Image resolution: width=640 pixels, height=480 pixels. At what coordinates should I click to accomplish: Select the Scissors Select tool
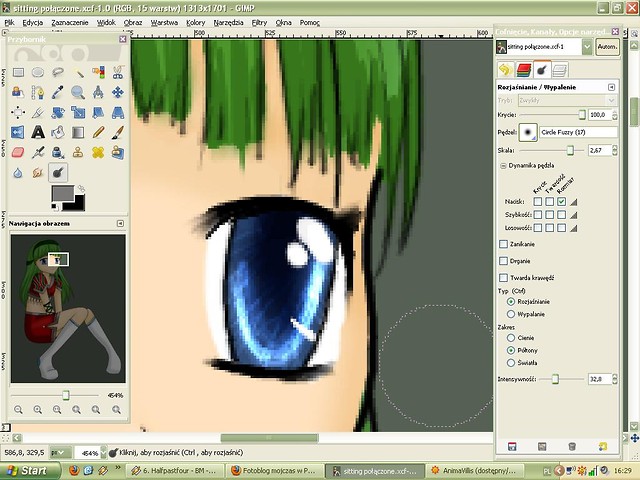(x=118, y=73)
